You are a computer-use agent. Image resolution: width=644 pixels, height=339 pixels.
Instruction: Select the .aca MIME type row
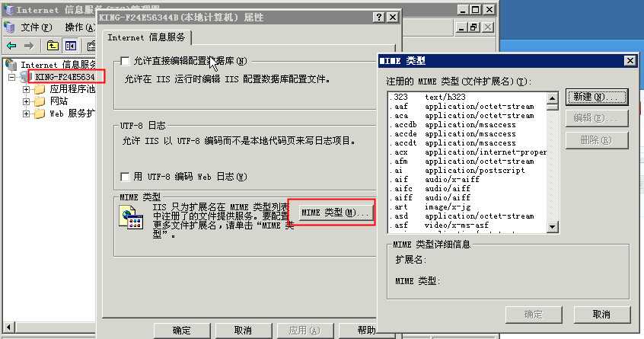coord(467,116)
